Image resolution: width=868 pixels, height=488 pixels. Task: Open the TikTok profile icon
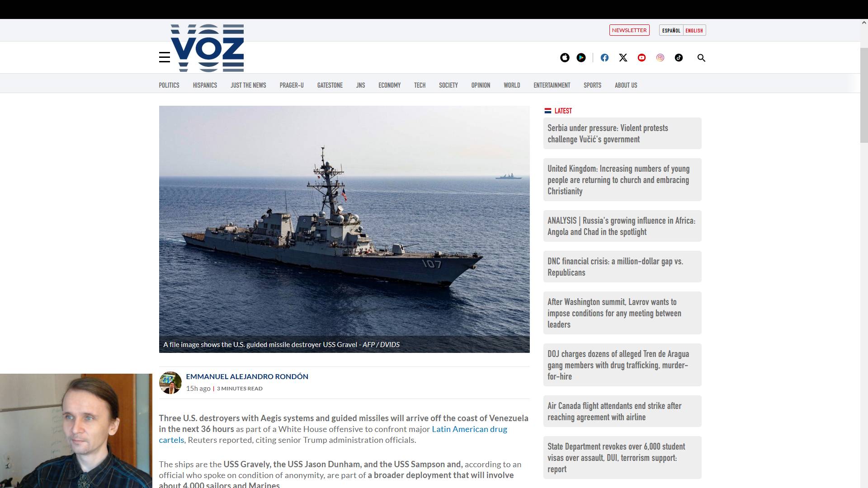[679, 58]
